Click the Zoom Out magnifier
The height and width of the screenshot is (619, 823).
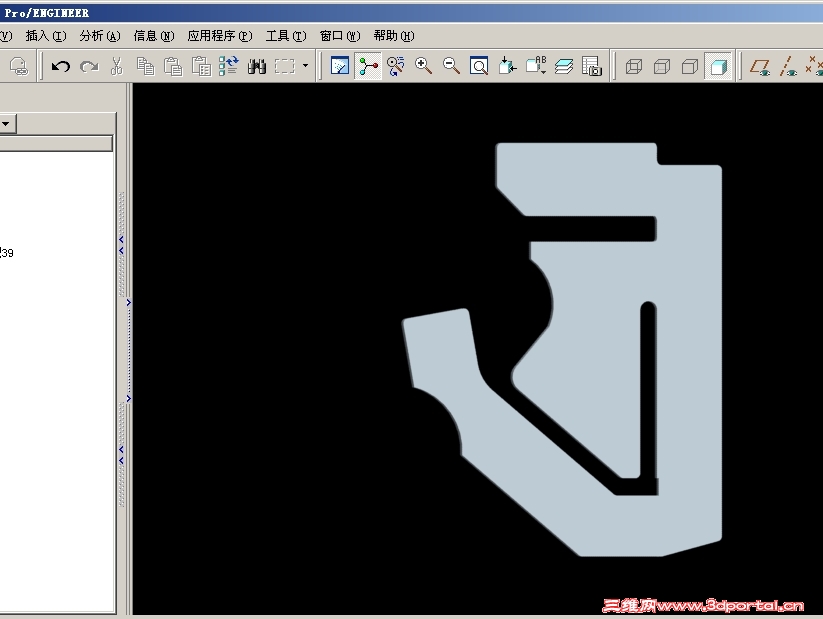pos(451,66)
